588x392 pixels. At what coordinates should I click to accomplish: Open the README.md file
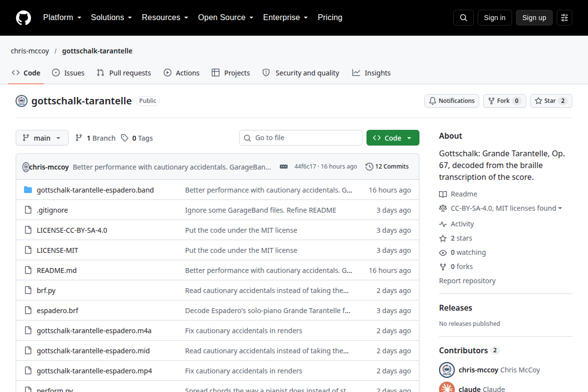click(x=57, y=270)
